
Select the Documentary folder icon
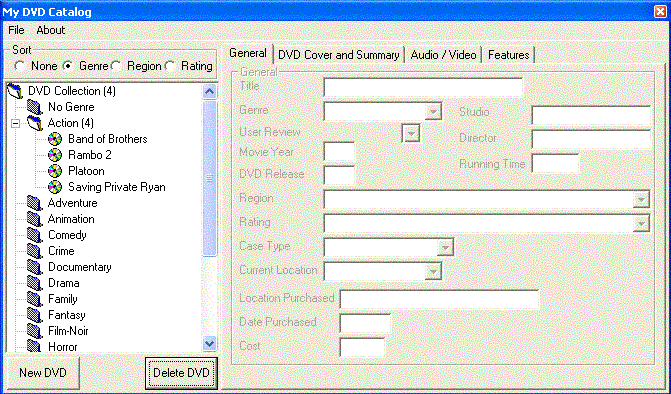coord(34,267)
